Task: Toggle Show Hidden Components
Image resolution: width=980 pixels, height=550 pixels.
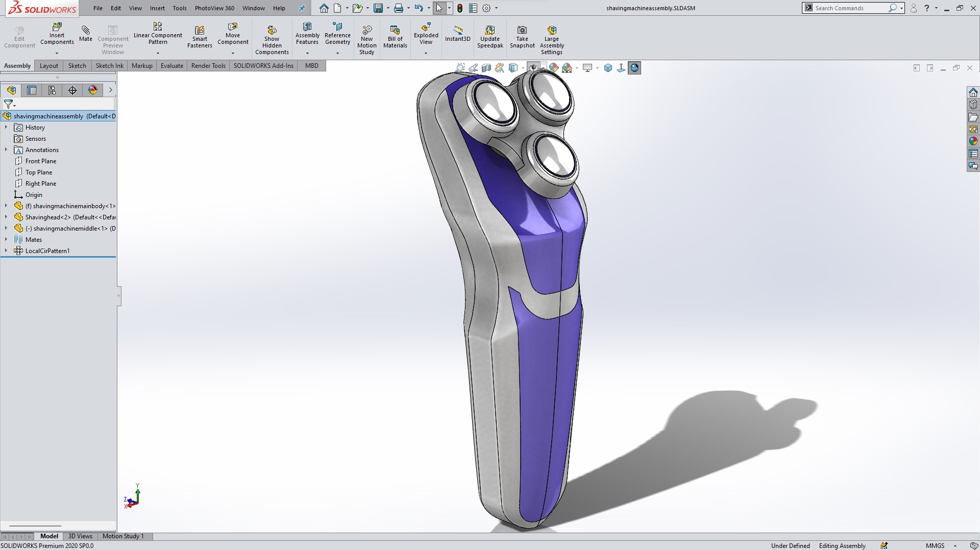Action: (272, 39)
